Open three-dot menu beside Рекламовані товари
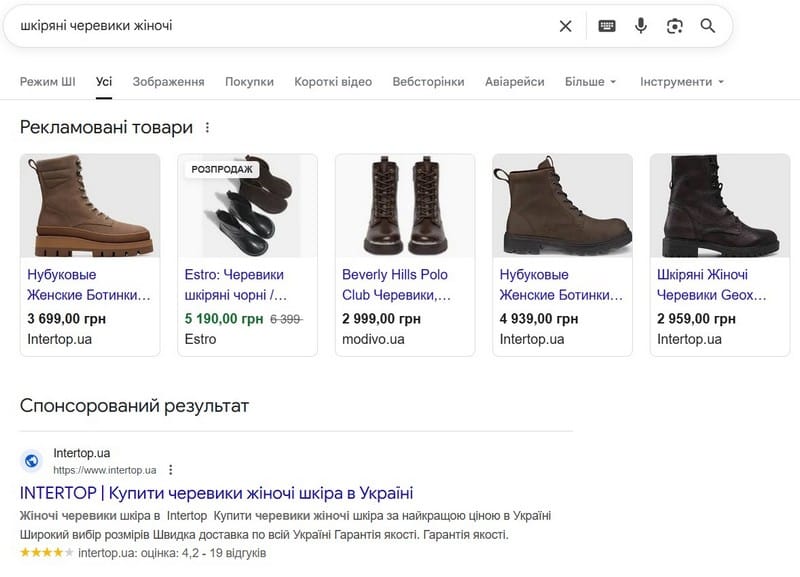Image resolution: width=800 pixels, height=577 pixels. point(208,128)
